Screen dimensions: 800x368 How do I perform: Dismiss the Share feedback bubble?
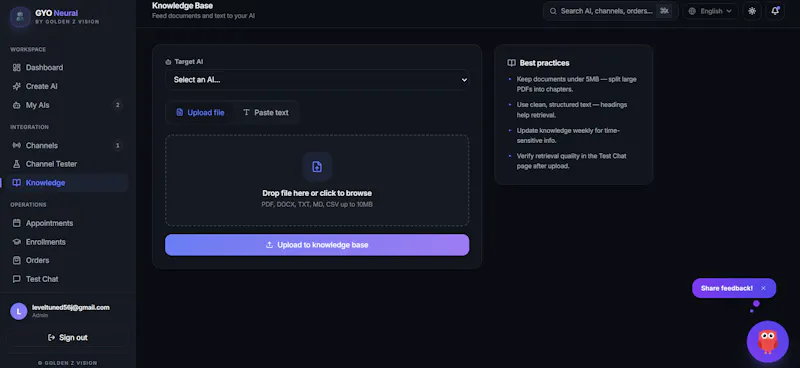point(763,288)
